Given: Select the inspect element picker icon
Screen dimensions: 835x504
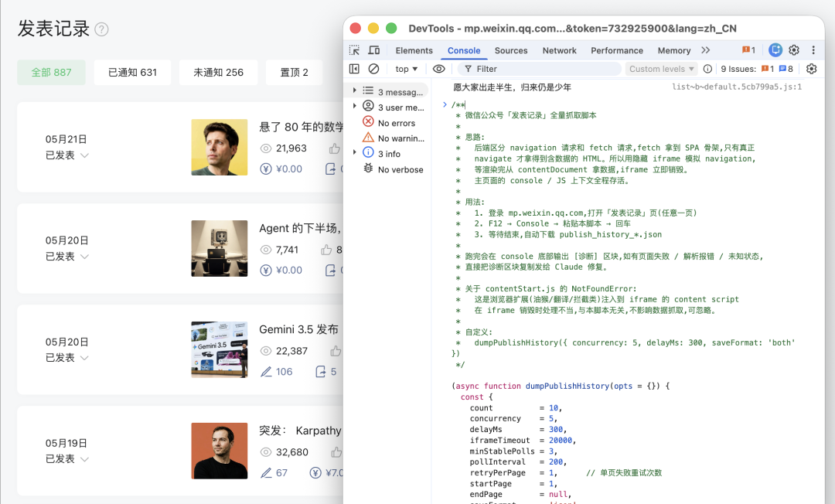Looking at the screenshot, I should (354, 50).
